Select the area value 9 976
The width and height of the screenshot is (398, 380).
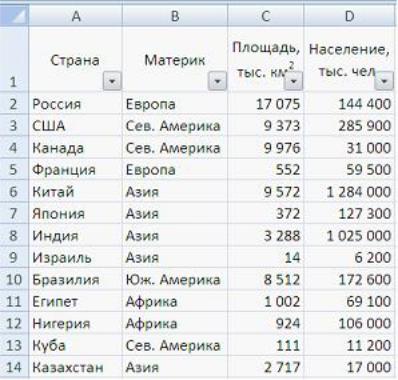coord(266,148)
